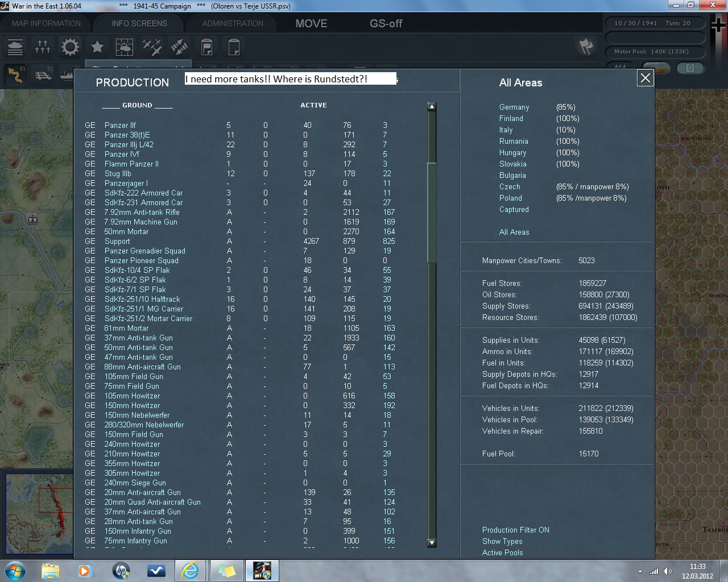Click Show Types option
Viewport: 728px width, 582px height.
(x=502, y=541)
